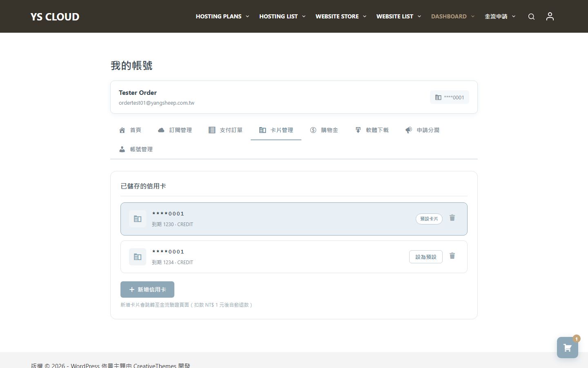The image size is (588, 368).
Task: Click the home icon beside 首頁
Action: click(x=122, y=130)
